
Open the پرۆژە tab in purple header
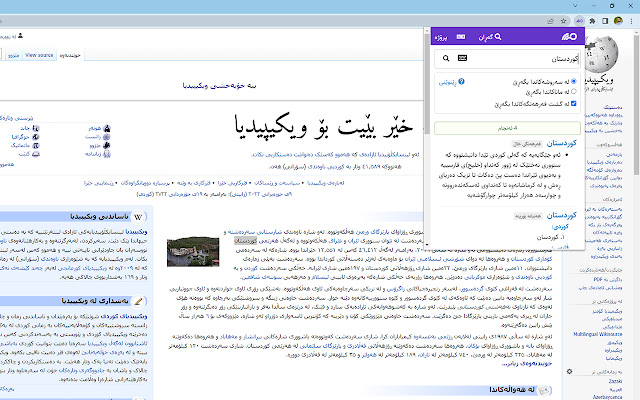click(441, 37)
